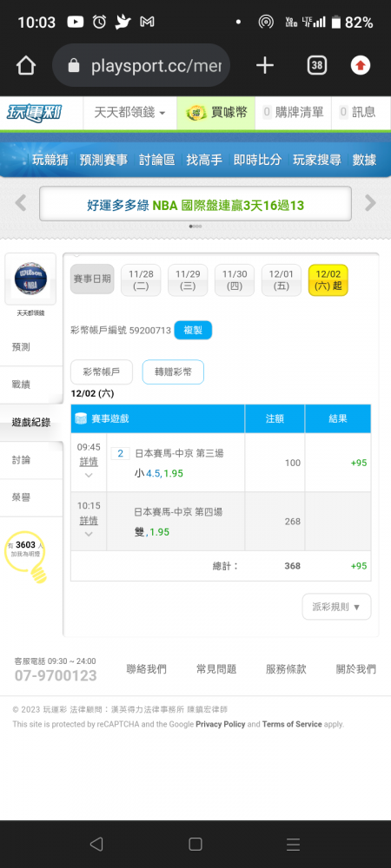
Task: Go to next banner with right arrow
Action: pos(370,203)
